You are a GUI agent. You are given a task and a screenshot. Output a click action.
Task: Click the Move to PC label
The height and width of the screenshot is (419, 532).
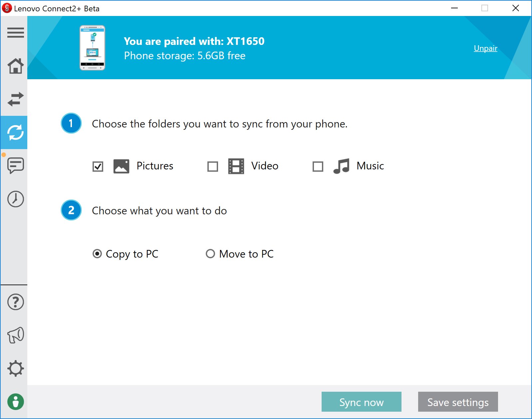(246, 254)
